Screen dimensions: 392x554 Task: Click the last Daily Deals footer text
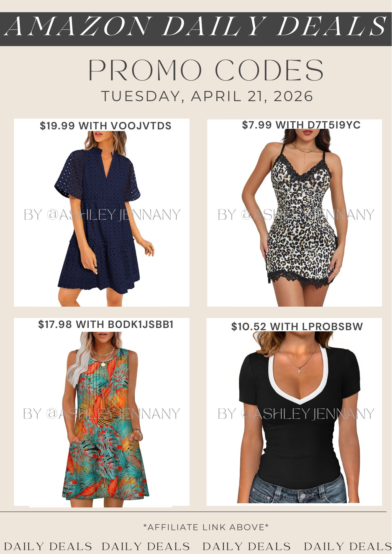[348, 547]
